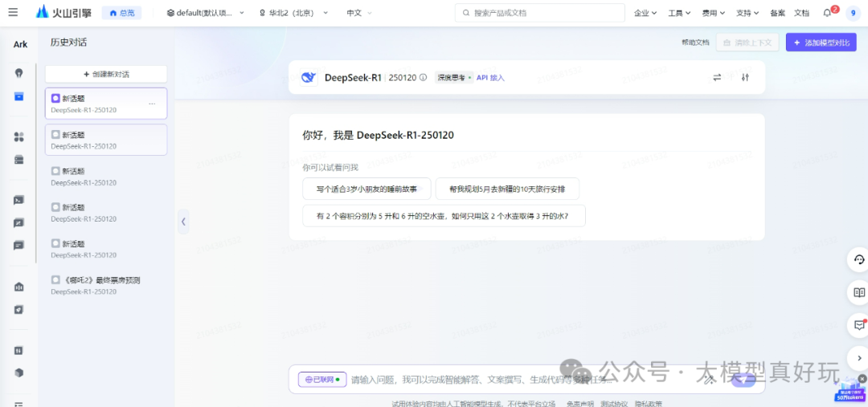The width and height of the screenshot is (868, 407).
Task: Open the user avatar labeled 9
Action: (x=853, y=13)
